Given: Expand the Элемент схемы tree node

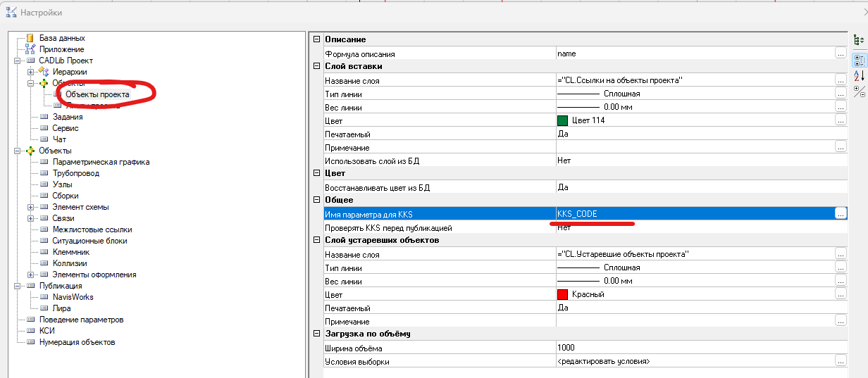Looking at the screenshot, I should point(30,207).
